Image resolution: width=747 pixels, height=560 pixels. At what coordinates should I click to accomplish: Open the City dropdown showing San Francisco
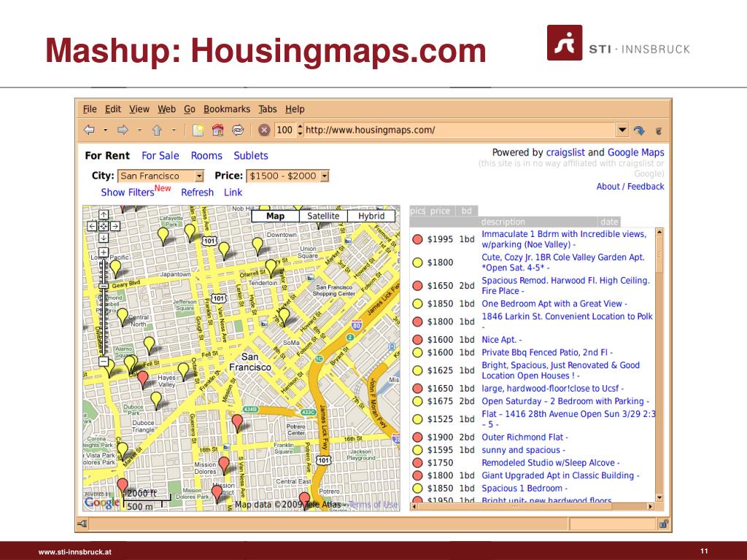pyautogui.click(x=161, y=176)
